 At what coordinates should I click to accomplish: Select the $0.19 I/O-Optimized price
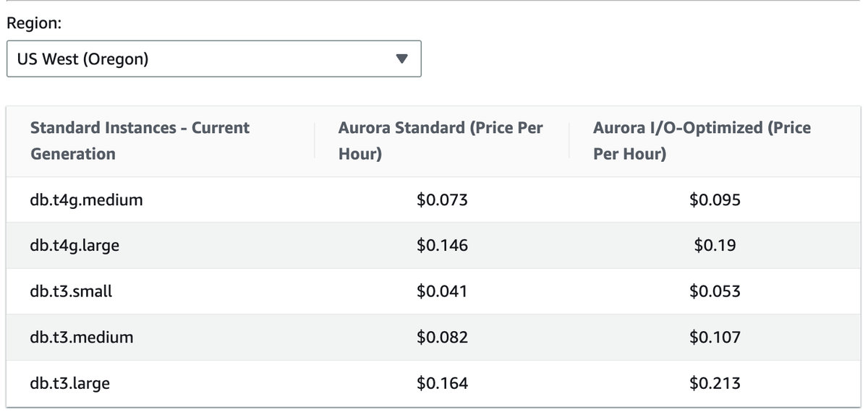(x=715, y=246)
